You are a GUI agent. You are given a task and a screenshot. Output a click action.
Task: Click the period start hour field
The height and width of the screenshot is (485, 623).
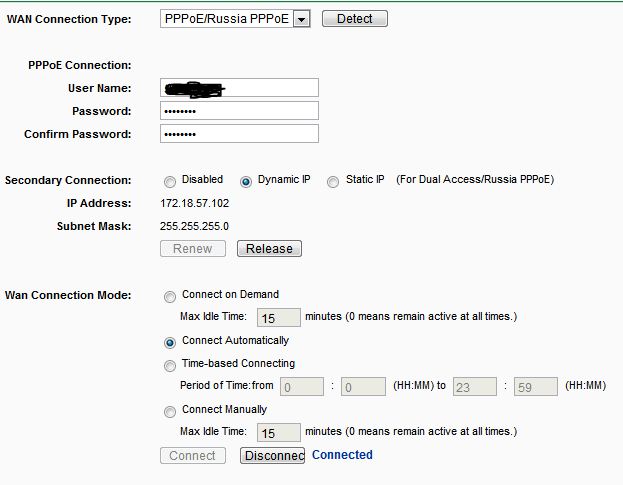[302, 387]
